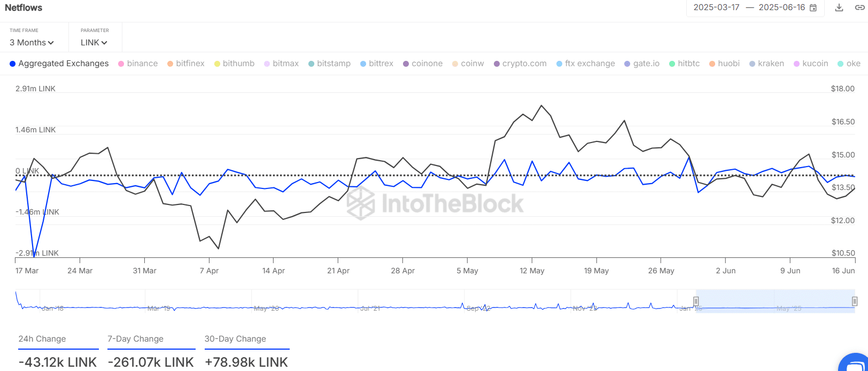Viewport: 868px width, 371px height.
Task: Click the 24h Change label
Action: 42,339
